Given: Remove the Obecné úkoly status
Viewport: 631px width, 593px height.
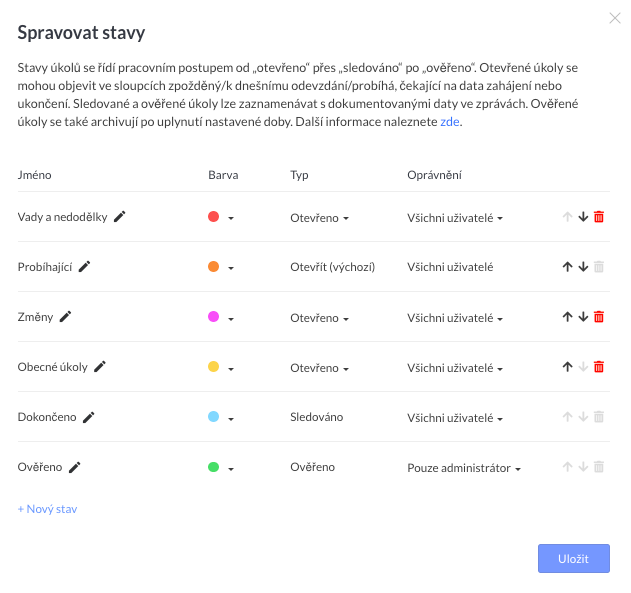Looking at the screenshot, I should pos(599,367).
